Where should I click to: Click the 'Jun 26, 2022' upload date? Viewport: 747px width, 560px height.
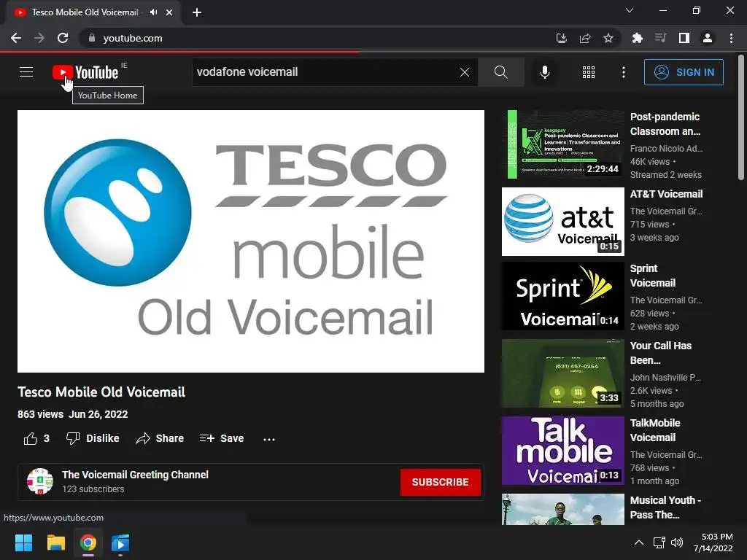pos(98,414)
